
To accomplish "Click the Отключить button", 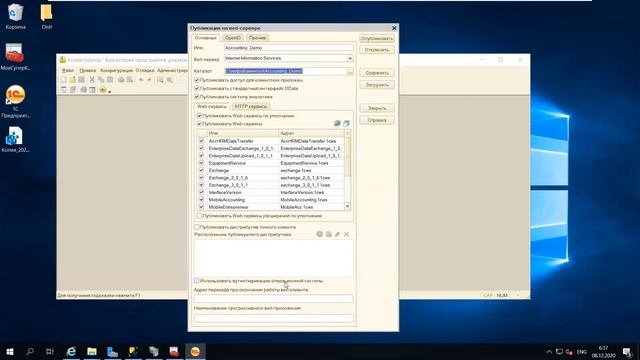I will pyautogui.click(x=377, y=50).
